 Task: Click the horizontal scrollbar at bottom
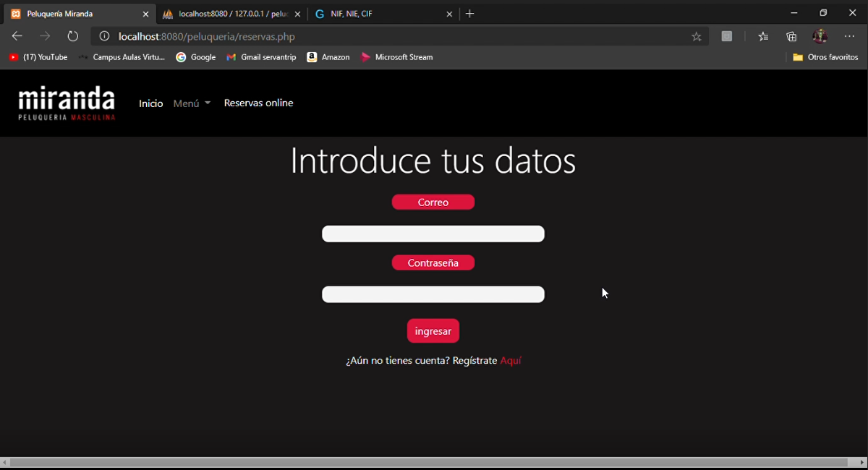click(428, 462)
